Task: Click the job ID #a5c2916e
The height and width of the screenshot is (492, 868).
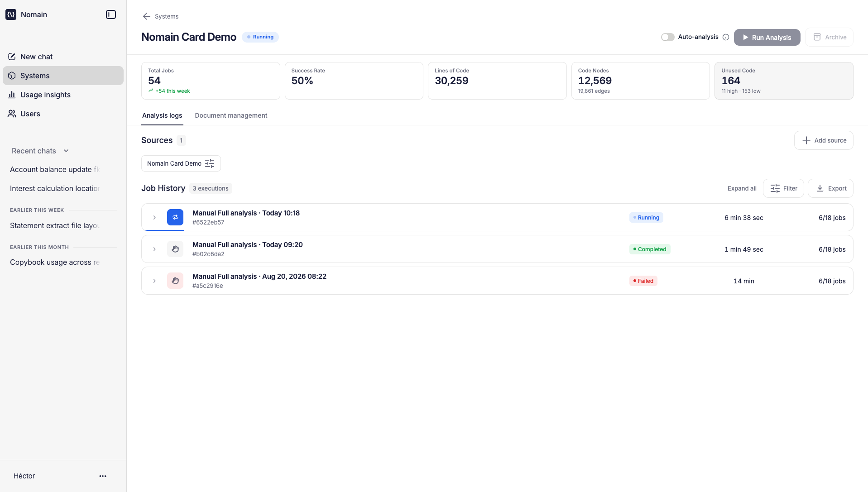Action: 207,286
